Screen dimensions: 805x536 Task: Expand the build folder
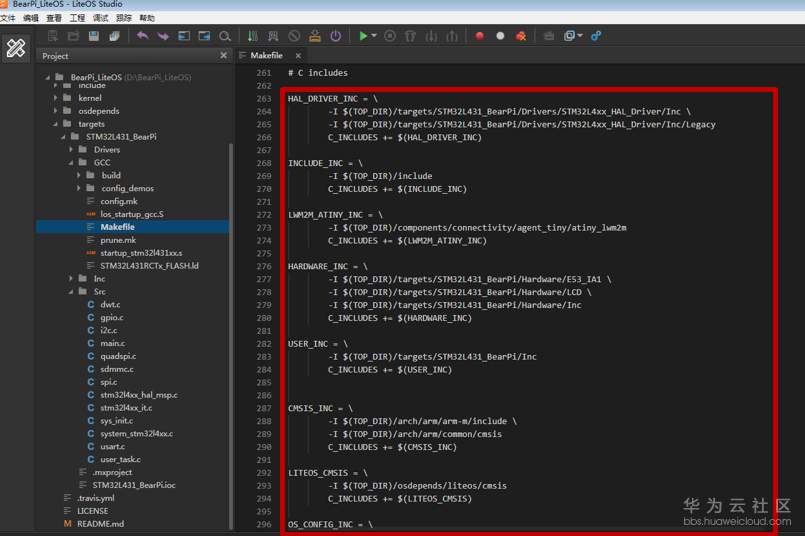[x=79, y=175]
